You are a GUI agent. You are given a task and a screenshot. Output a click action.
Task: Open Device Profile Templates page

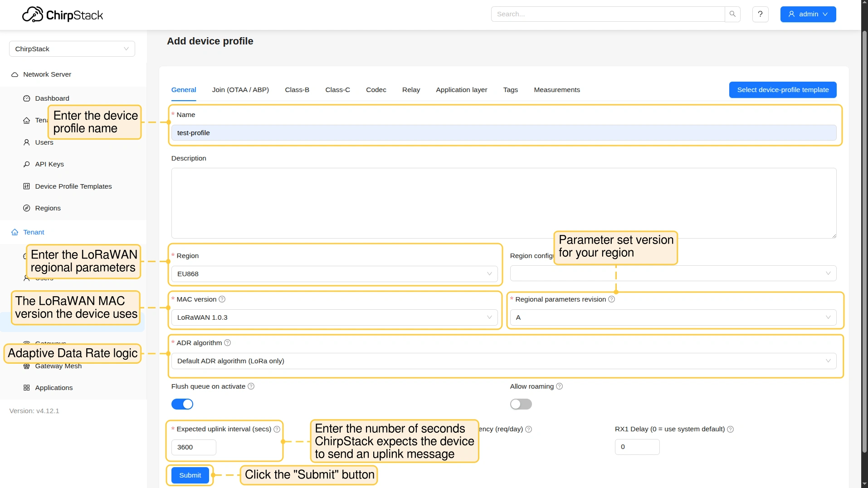[x=73, y=186]
